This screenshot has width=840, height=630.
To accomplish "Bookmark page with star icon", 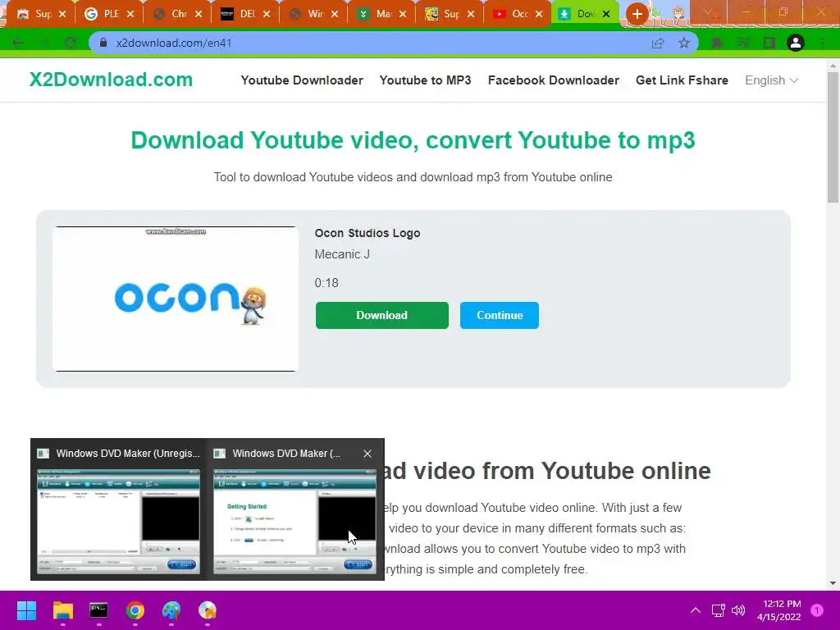I will [x=684, y=43].
